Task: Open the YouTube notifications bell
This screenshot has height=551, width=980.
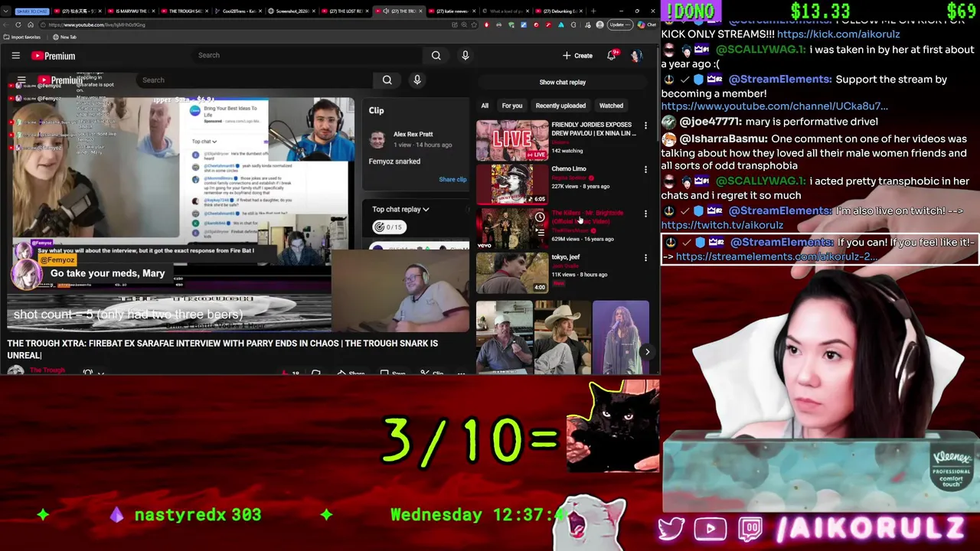Action: [x=611, y=55]
